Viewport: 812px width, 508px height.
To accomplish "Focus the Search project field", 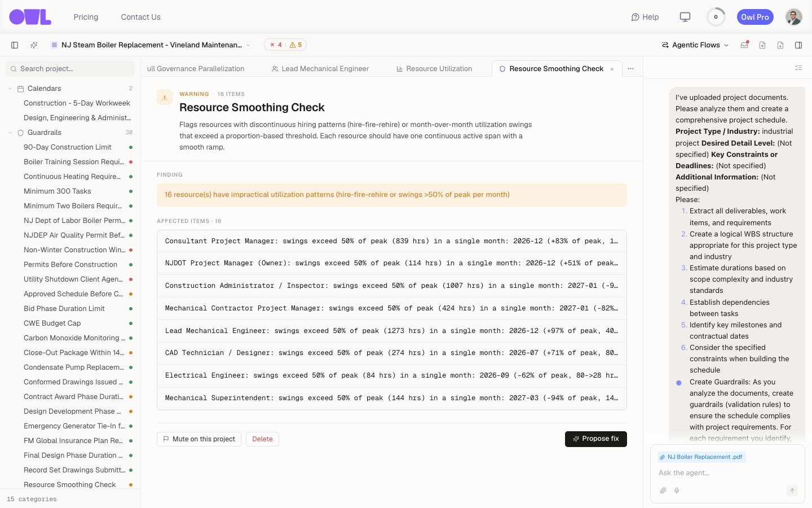I will 70,69.
